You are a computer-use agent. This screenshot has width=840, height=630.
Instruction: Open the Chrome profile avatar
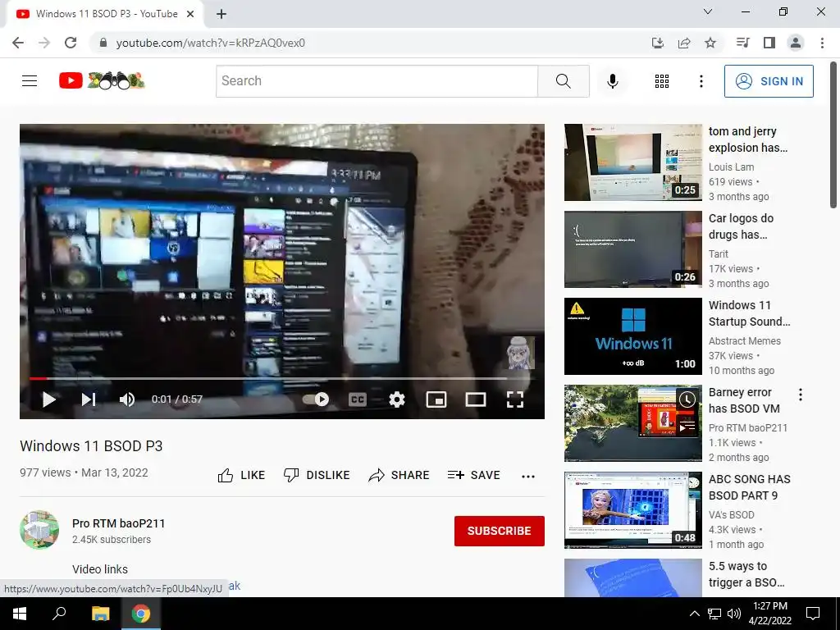point(796,43)
